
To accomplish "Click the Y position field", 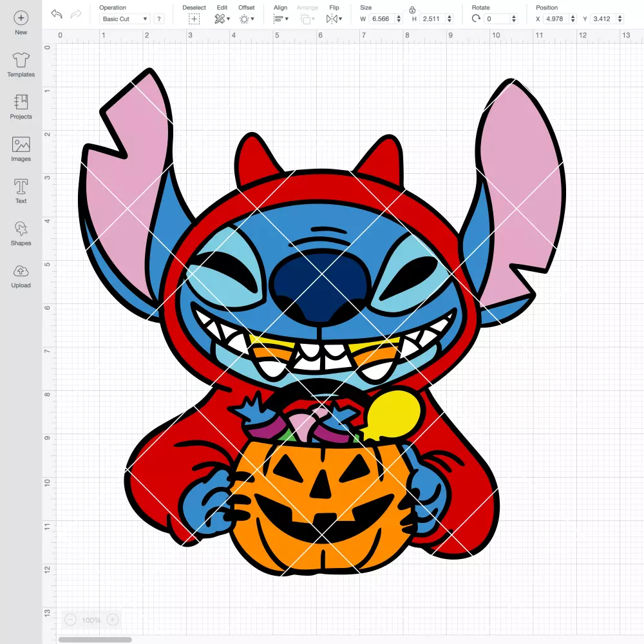I will pos(603,19).
